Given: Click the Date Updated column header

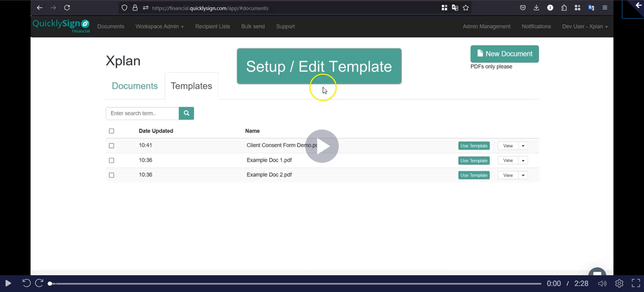Looking at the screenshot, I should [156, 131].
